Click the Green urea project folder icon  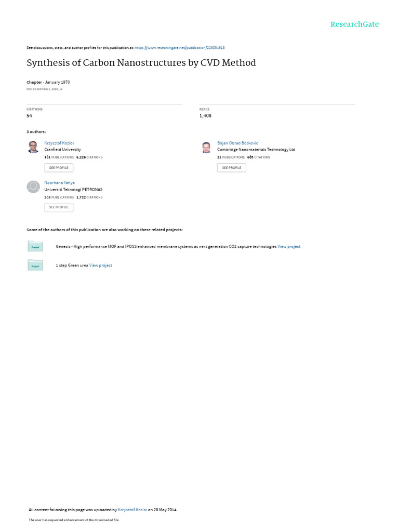click(x=35, y=265)
